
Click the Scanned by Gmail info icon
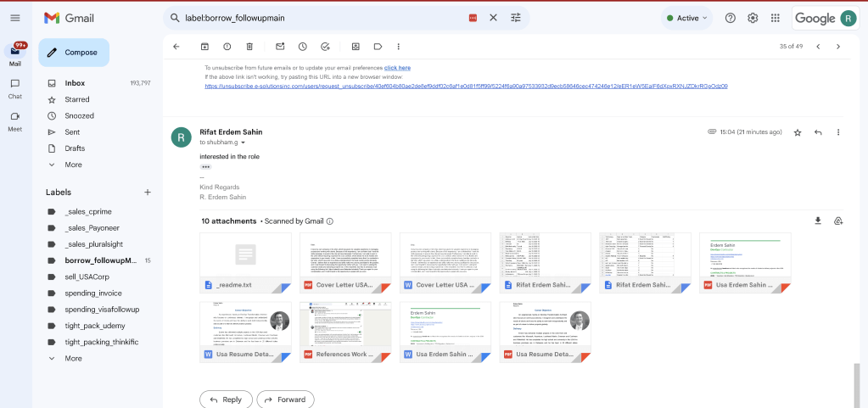[330, 221]
